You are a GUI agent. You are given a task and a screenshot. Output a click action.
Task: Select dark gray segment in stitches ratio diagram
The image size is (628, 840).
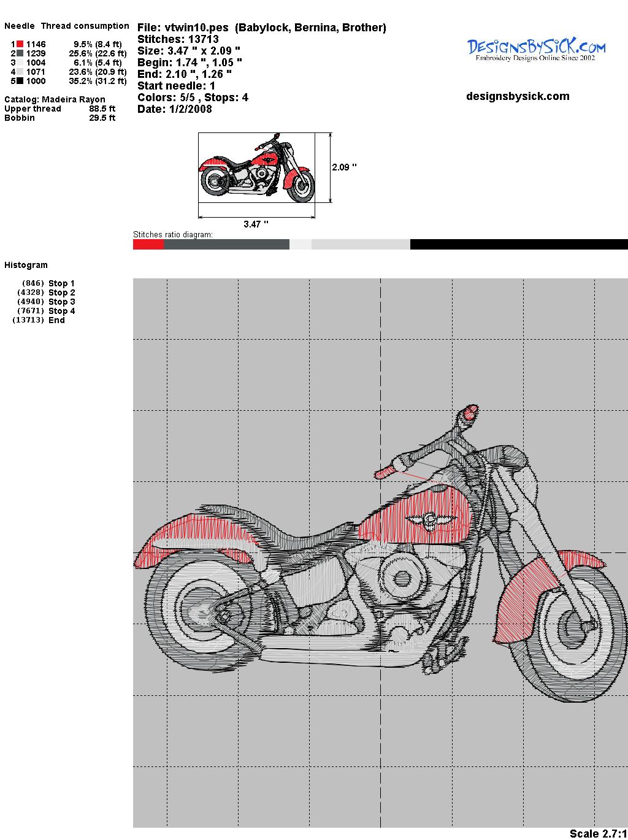pos(226,245)
